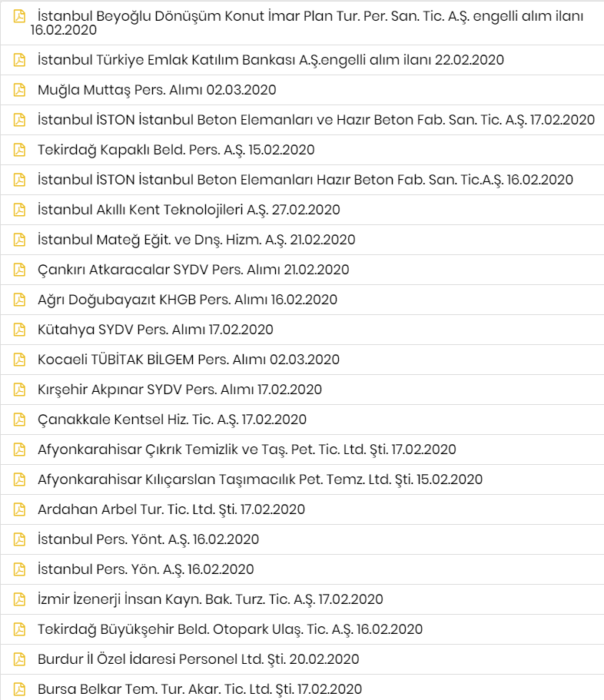Click PDF icon beside İstanbul Beyoğlu Dönüşüm Konut

click(19, 16)
